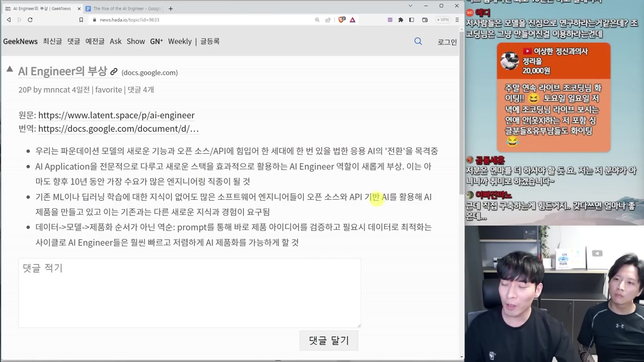Open the GN+ menu item
The width and height of the screenshot is (644, 362).
pyautogui.click(x=156, y=41)
